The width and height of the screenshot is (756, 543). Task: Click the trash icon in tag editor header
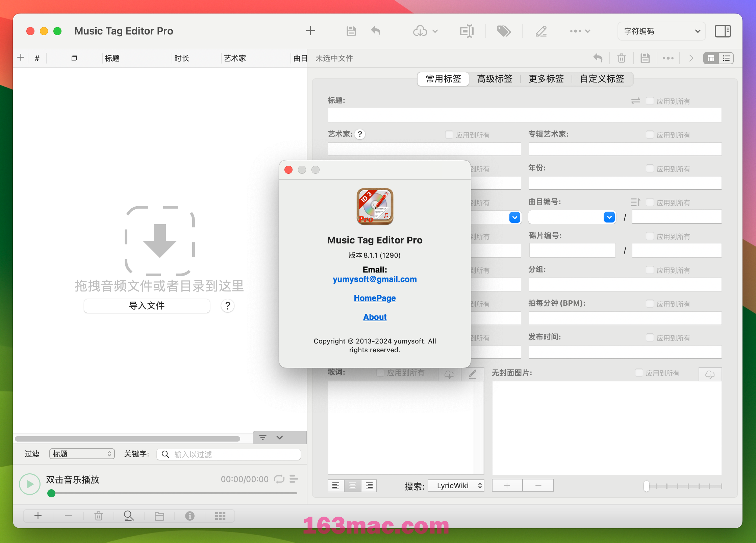point(622,58)
